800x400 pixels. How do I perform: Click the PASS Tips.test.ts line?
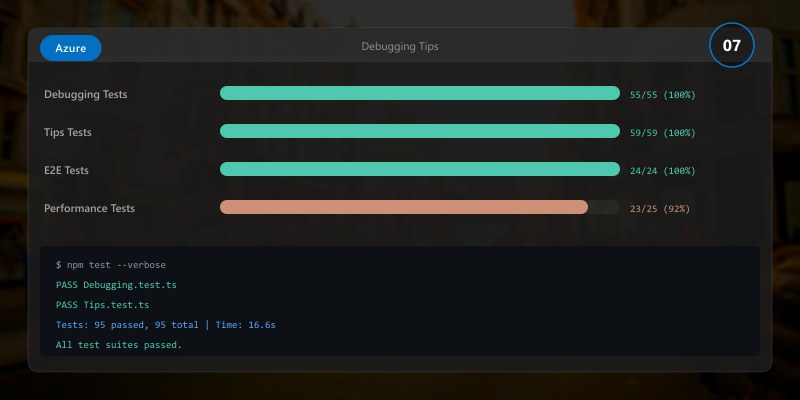click(x=103, y=305)
